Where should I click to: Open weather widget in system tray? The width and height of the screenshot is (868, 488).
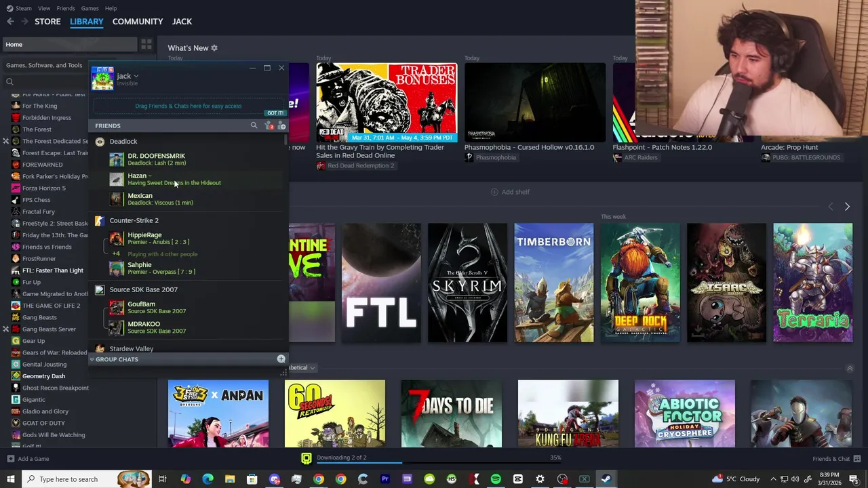pyautogui.click(x=736, y=479)
